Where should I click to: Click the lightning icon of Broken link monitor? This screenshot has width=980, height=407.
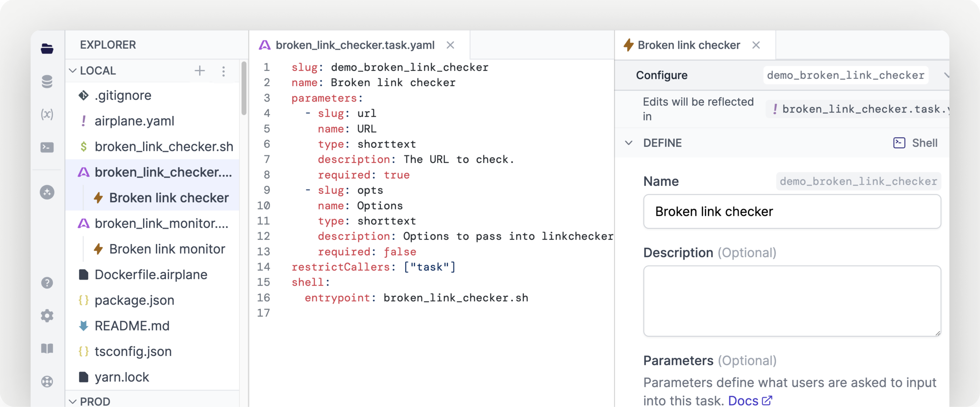(99, 249)
